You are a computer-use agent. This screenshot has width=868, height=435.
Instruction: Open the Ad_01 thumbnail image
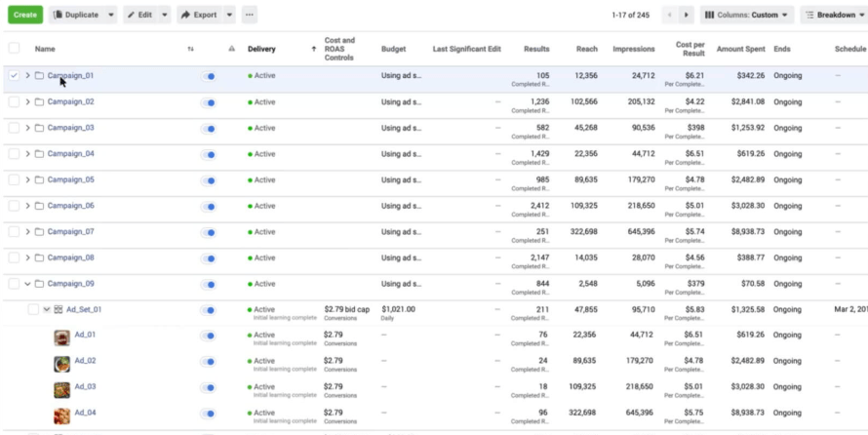61,337
